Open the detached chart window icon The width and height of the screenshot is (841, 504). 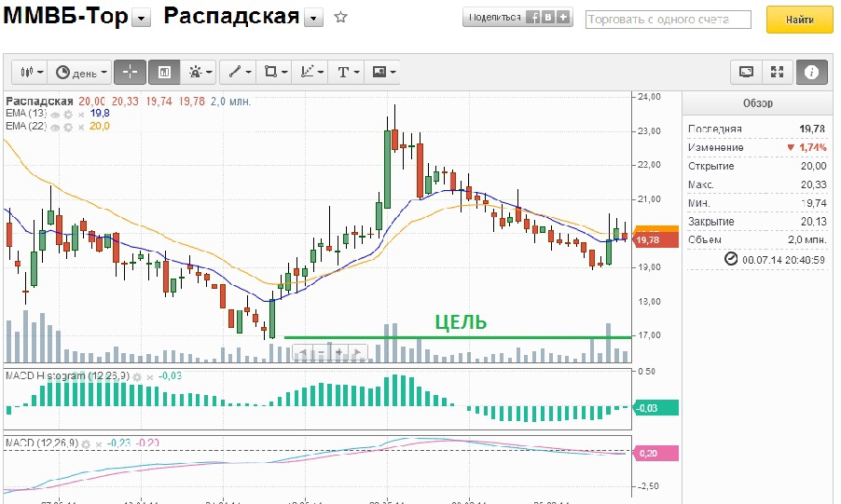point(746,72)
